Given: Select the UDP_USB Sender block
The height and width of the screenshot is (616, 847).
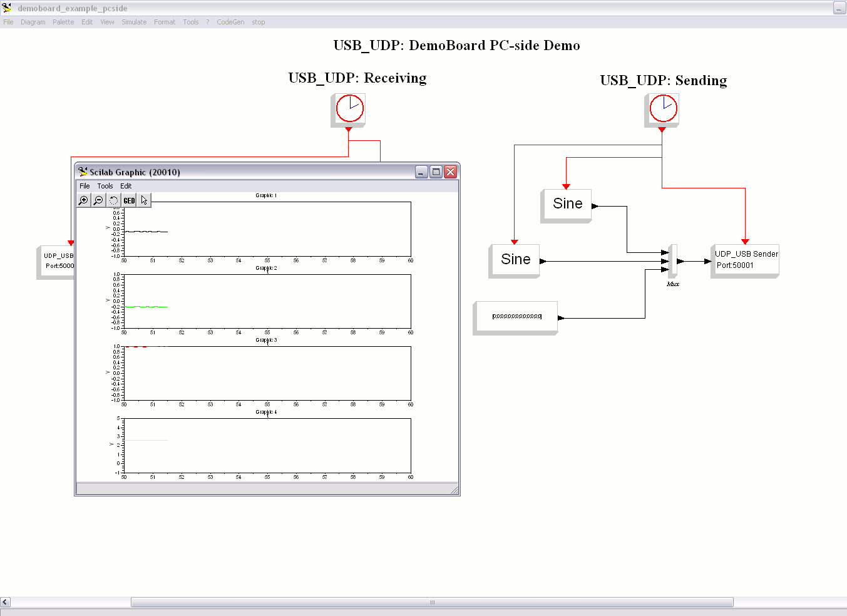Looking at the screenshot, I should (745, 261).
